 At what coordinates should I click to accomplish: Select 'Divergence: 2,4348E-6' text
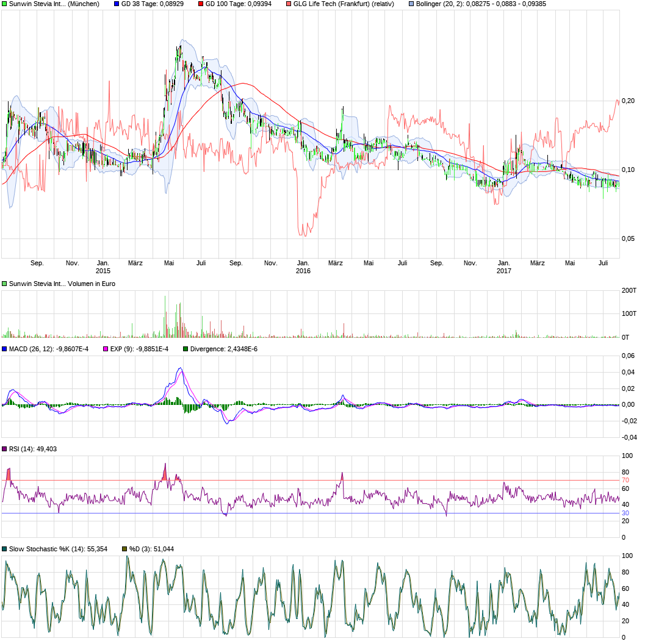(x=224, y=349)
